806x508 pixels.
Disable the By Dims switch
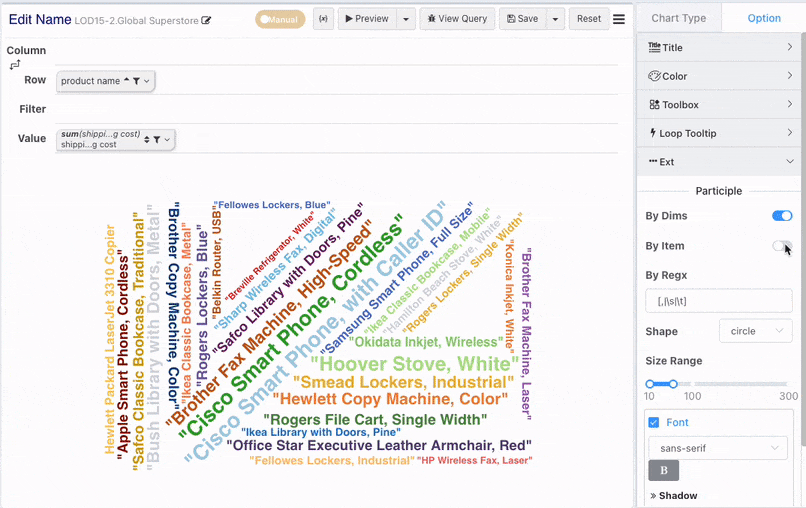click(x=782, y=216)
